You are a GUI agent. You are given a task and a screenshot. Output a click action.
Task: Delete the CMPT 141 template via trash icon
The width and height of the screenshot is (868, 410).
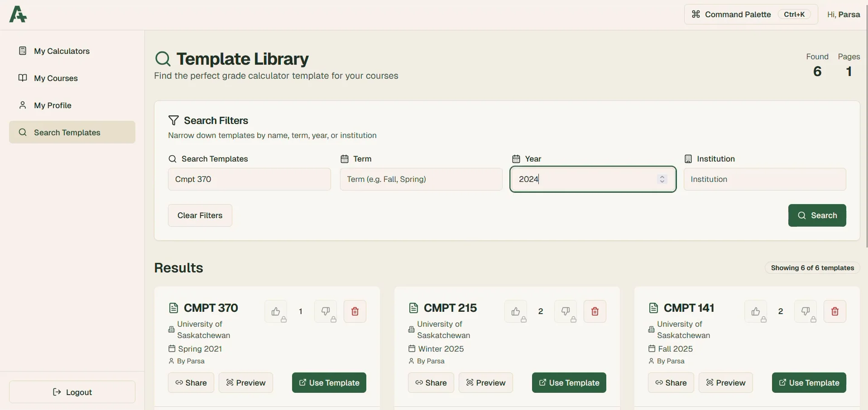tap(835, 311)
